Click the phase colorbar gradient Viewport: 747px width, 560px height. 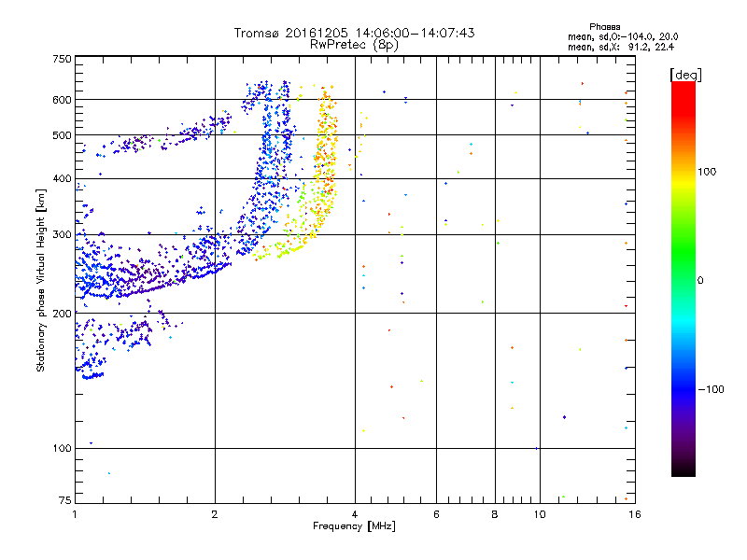[x=684, y=278]
